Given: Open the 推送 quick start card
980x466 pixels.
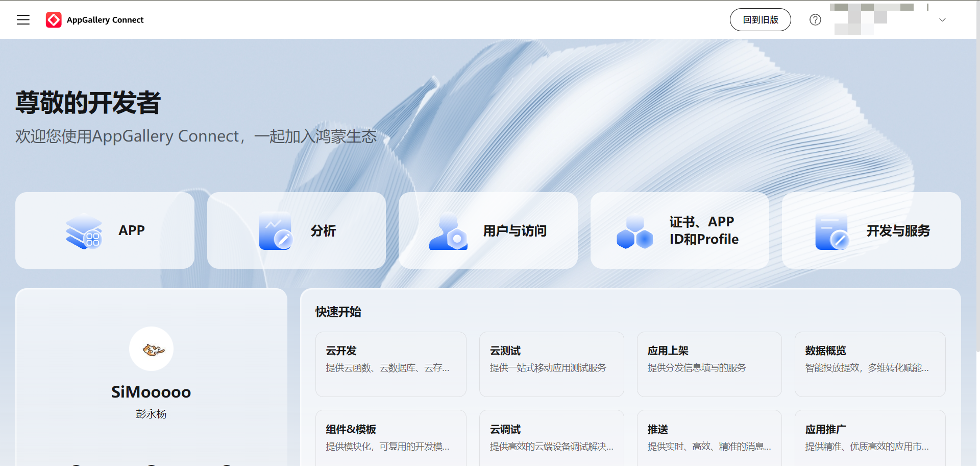Looking at the screenshot, I should (709, 438).
